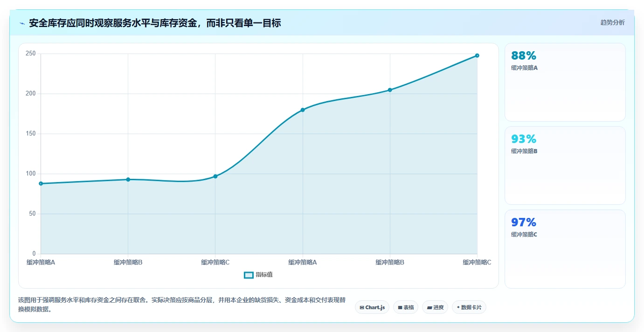Click the 97% value in the third card
The width and height of the screenshot is (644, 332).
point(524,223)
